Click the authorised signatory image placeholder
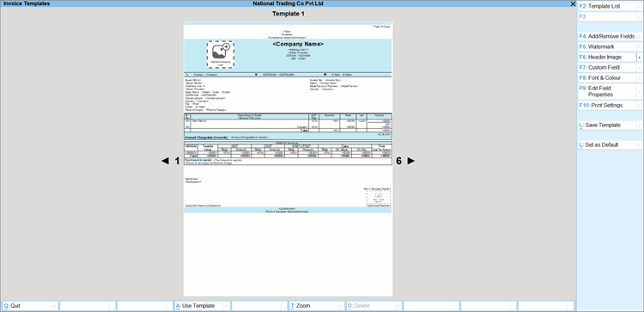Screen dimensions: 644x312 379,198
